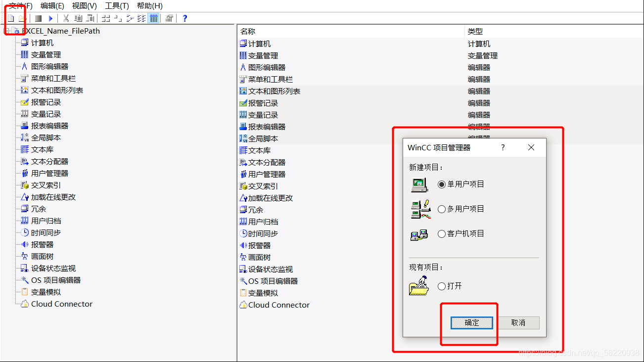Viewport: 644px width, 362px height.
Task: Click 图形编辑器 in the right-hand name list
Action: 267,68
